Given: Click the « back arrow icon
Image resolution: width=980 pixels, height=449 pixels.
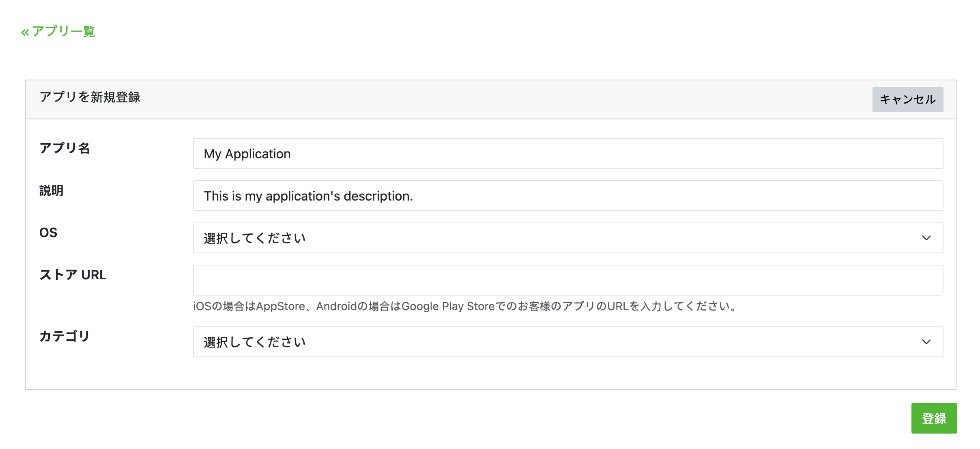Looking at the screenshot, I should pyautogui.click(x=25, y=32).
